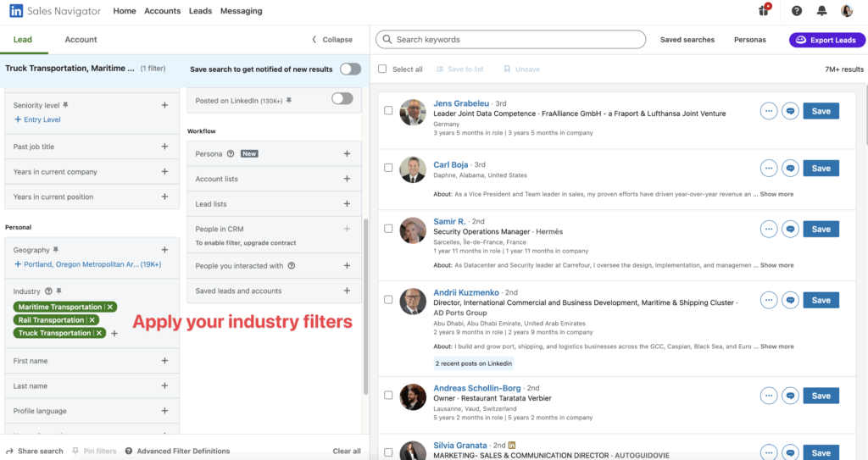Remove the Maritime Transportation industry filter
The width and height of the screenshot is (868, 460).
110,307
